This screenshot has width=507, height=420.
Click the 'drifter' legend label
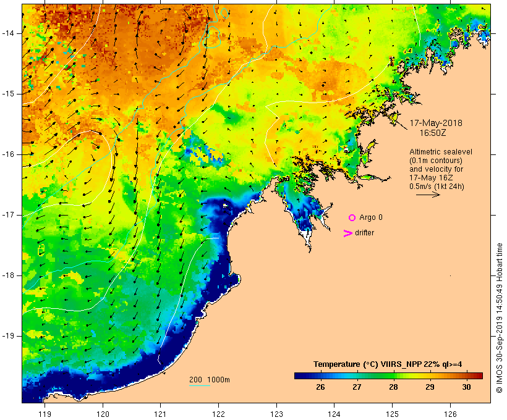[x=364, y=233]
